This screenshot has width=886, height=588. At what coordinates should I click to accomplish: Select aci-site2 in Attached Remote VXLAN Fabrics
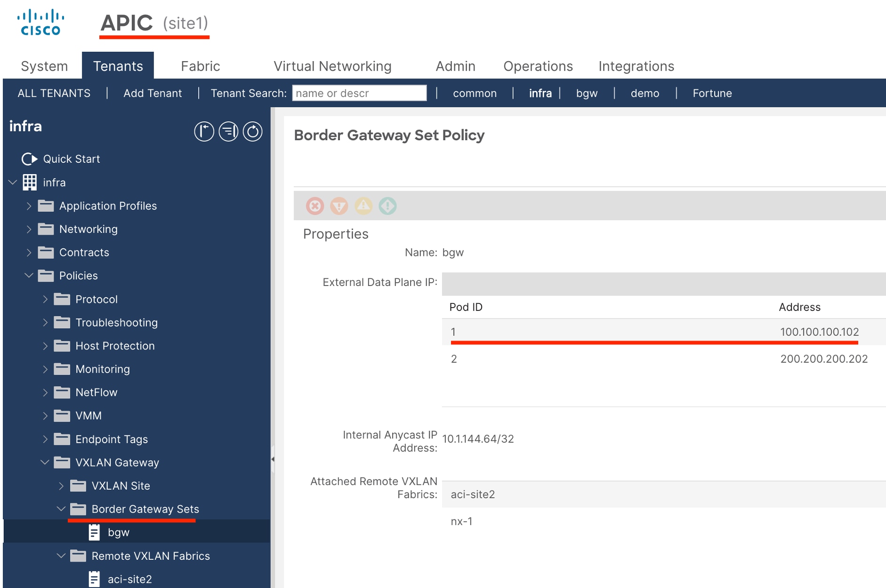[664, 494]
